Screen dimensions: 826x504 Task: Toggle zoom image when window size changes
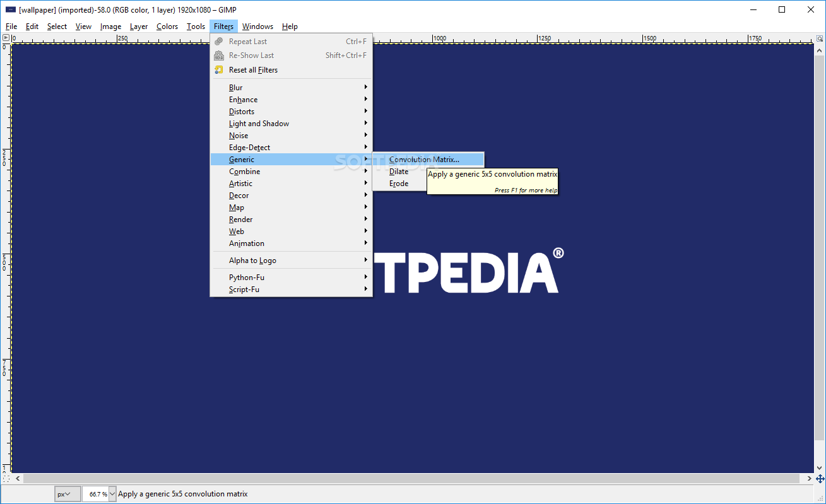tap(820, 38)
